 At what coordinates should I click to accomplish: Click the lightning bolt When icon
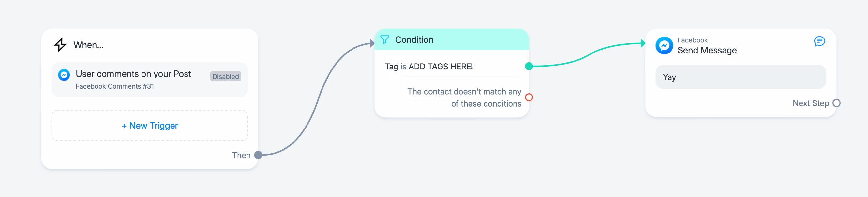[x=60, y=45]
